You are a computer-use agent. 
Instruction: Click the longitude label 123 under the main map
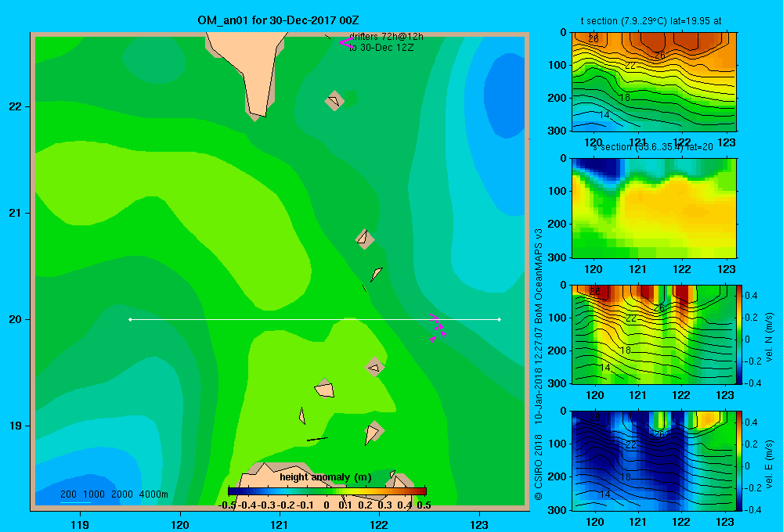pyautogui.click(x=479, y=524)
